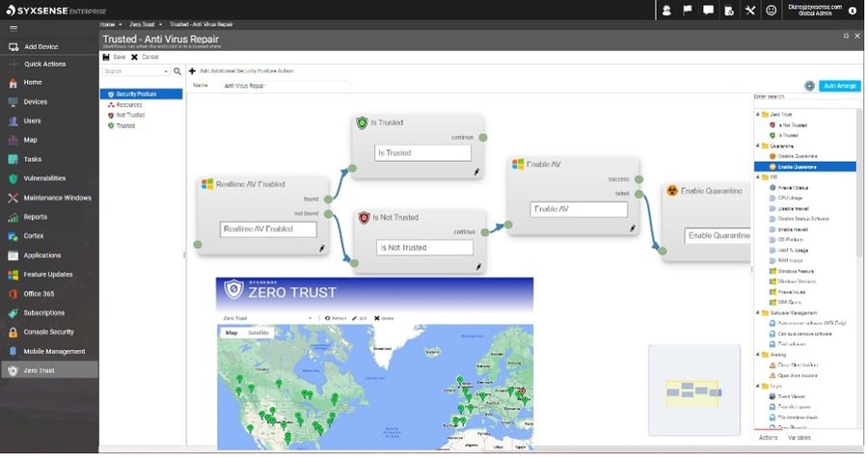Click the Office 365 icon
This screenshot has height=458, width=868.
point(13,294)
